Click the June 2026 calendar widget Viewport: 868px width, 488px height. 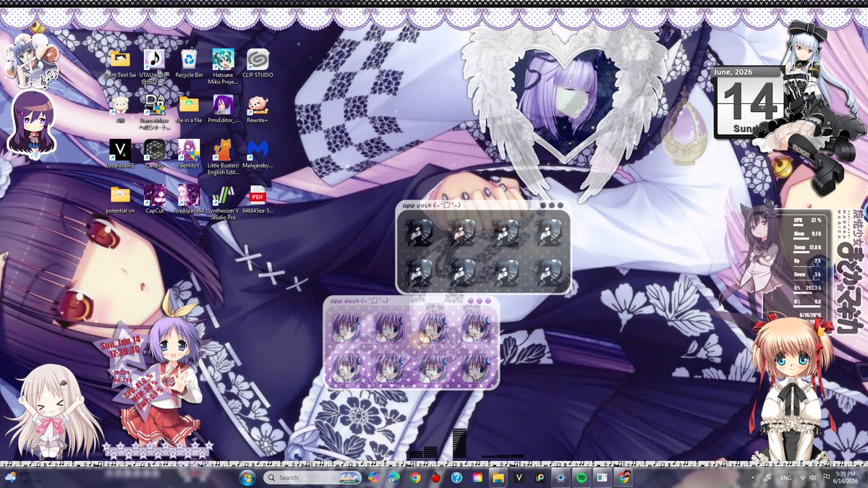747,101
